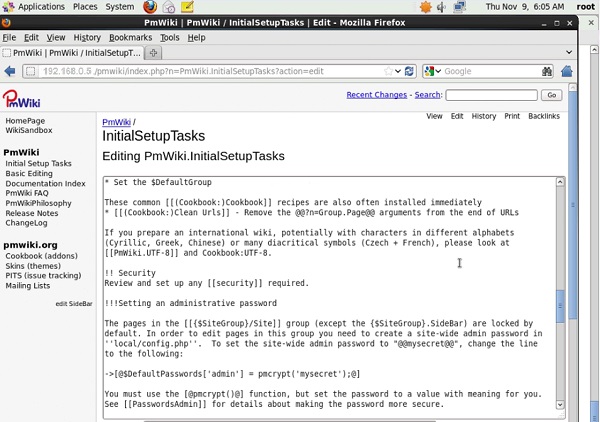This screenshot has height=422, width=600.
Task: Follow the Recent Changes link
Action: 377,95
